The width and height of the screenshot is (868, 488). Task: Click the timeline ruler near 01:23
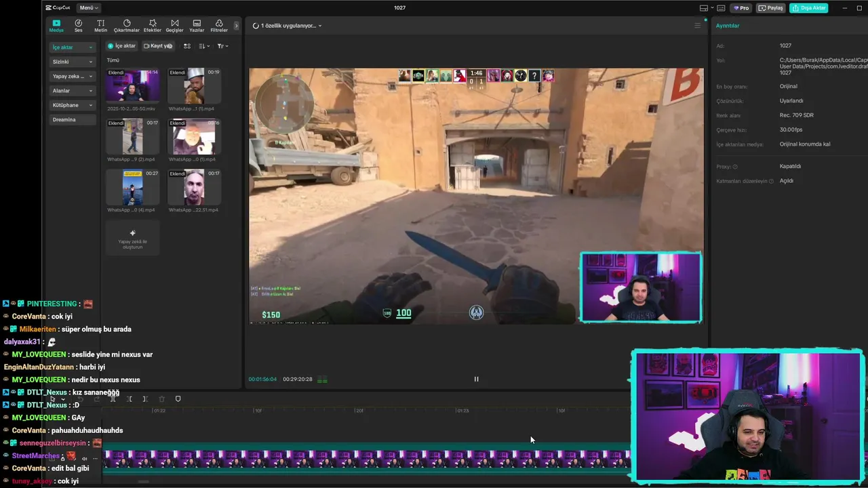(x=462, y=411)
